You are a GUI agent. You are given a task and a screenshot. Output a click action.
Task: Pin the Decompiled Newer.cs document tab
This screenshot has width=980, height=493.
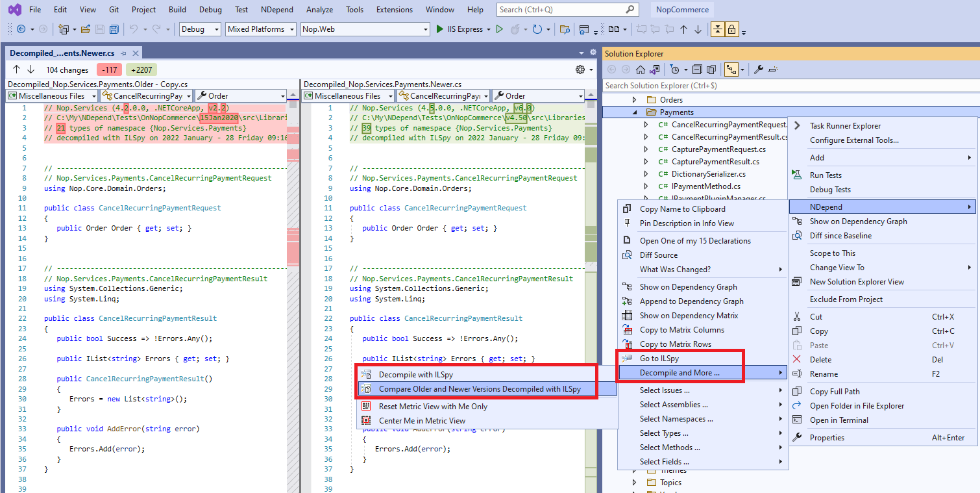tap(124, 53)
